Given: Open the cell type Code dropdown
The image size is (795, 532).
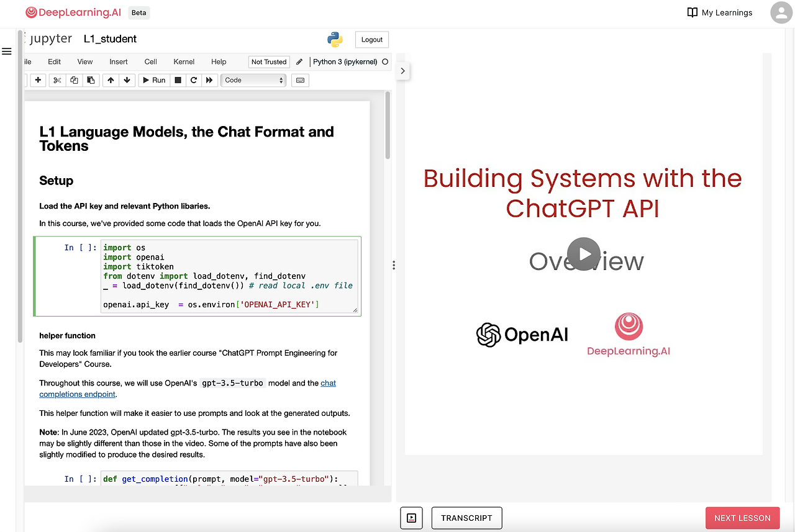Looking at the screenshot, I should coord(253,80).
